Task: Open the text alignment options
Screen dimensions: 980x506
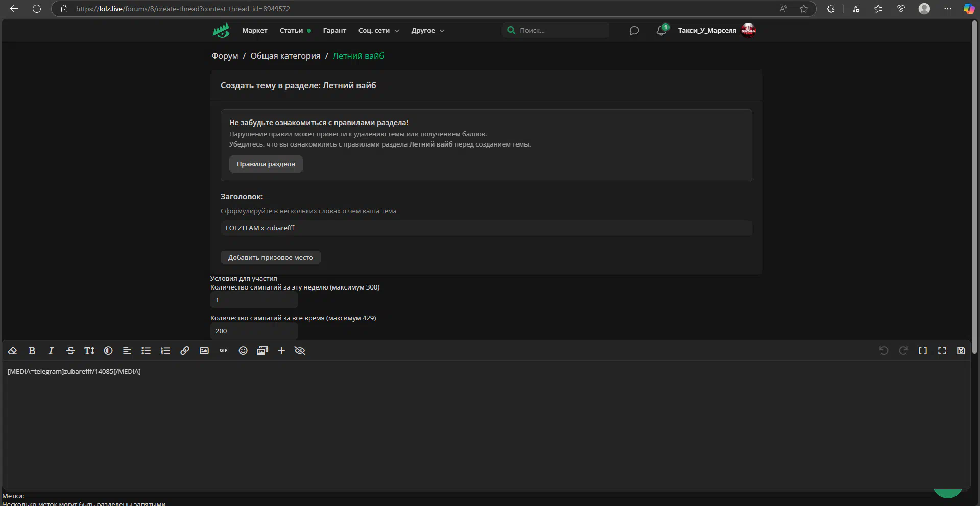Action: coord(127,351)
